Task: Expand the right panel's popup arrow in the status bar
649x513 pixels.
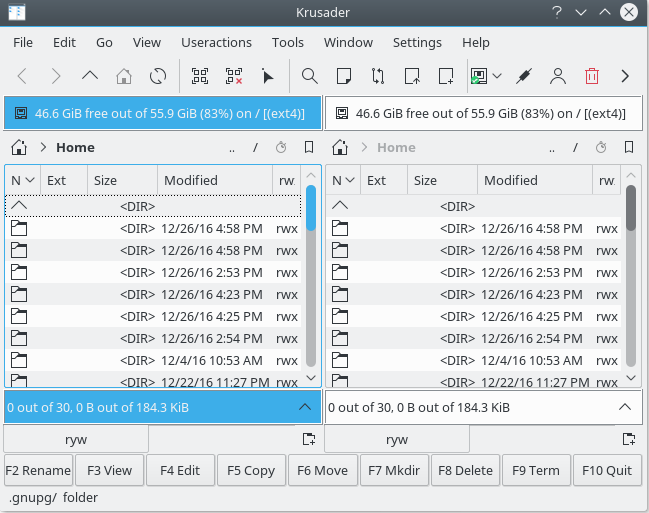Action: [625, 407]
